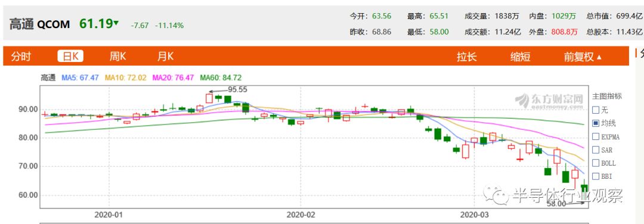This screenshot has height=224, width=644.
Task: Enable the SAR indicator checkbox
Action: click(x=596, y=150)
